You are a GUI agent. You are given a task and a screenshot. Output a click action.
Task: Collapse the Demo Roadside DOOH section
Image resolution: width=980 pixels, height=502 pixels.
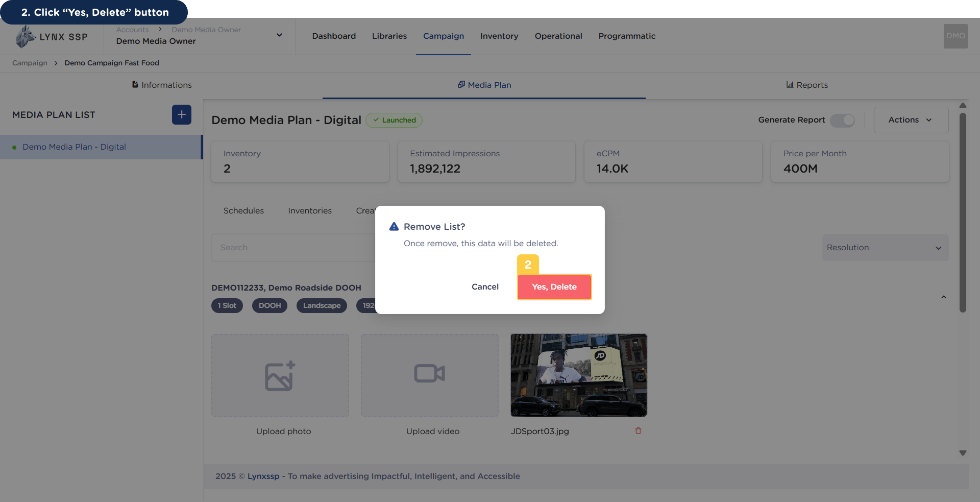point(944,297)
